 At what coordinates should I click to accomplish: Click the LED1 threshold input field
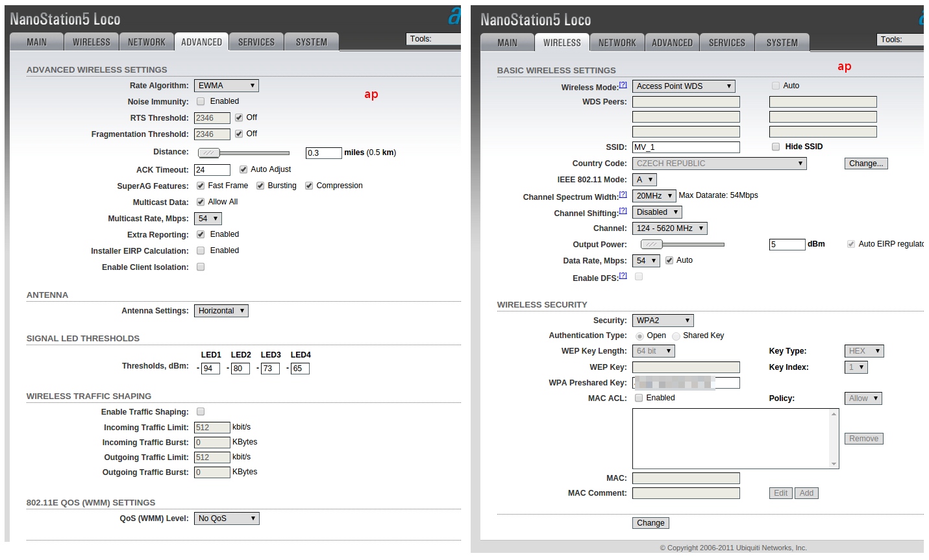[x=210, y=369]
